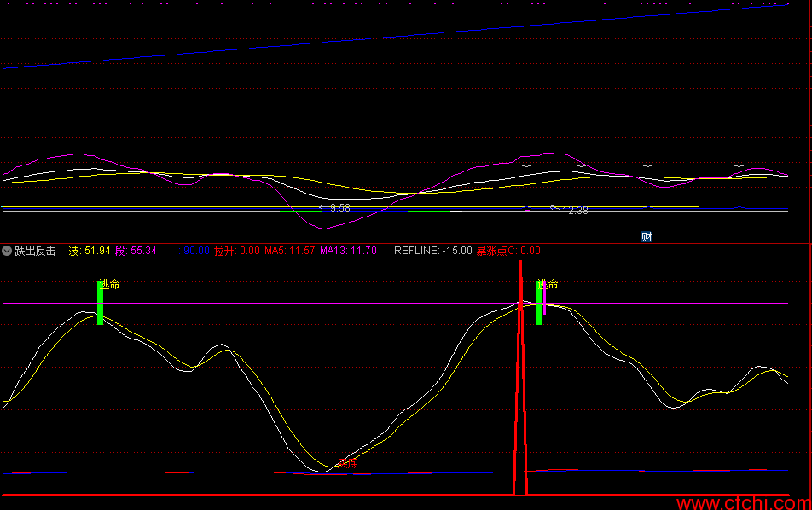Click the blue 90.00 value label

click(194, 251)
